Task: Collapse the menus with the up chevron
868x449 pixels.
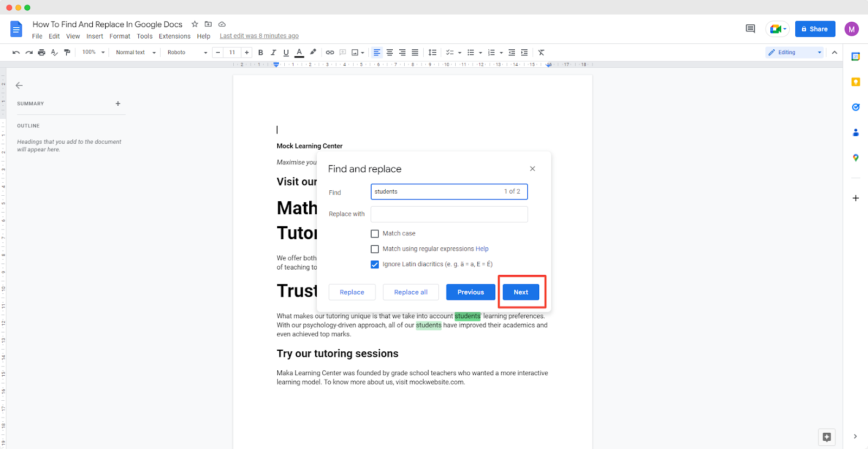Action: (834, 53)
